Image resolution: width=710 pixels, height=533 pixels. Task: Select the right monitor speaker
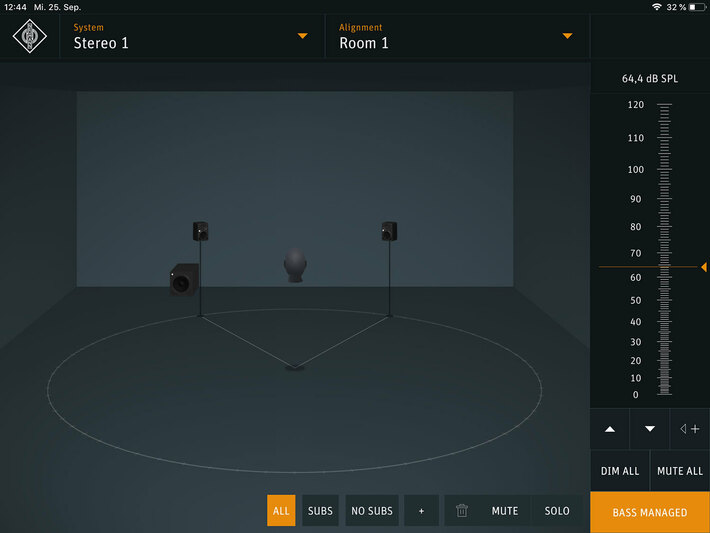coord(389,231)
